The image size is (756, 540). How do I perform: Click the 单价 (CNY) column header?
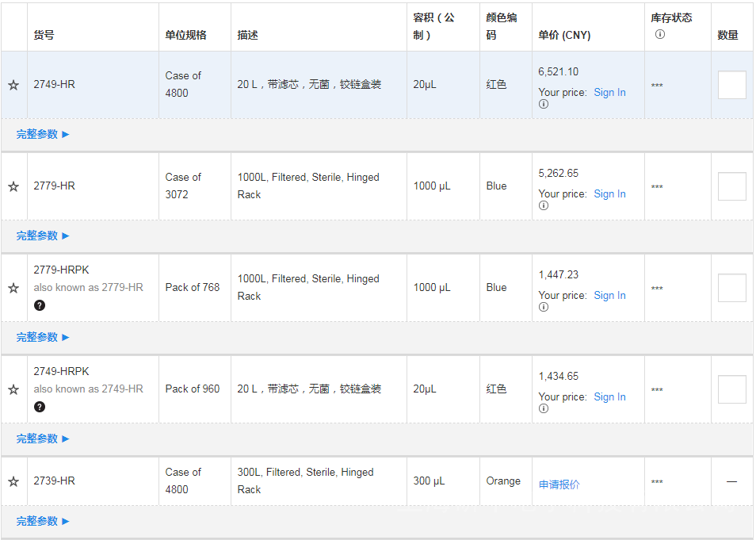564,35
